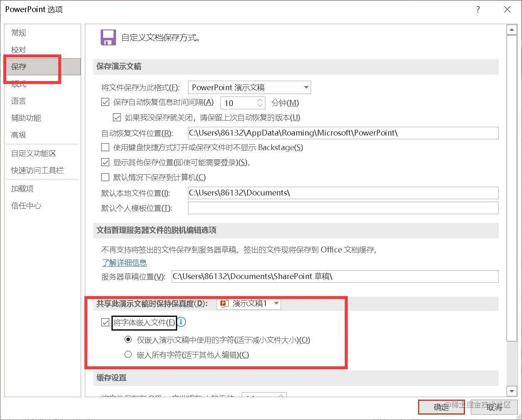Open the 将文件保存为此格式 format dropdown
522x420 pixels.
[x=250, y=87]
